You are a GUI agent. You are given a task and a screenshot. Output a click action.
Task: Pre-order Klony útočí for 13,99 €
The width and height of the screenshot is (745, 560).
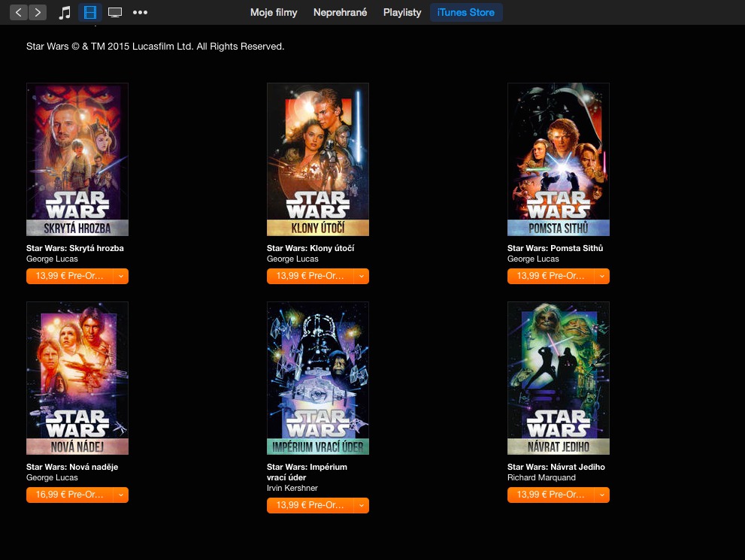click(x=310, y=276)
